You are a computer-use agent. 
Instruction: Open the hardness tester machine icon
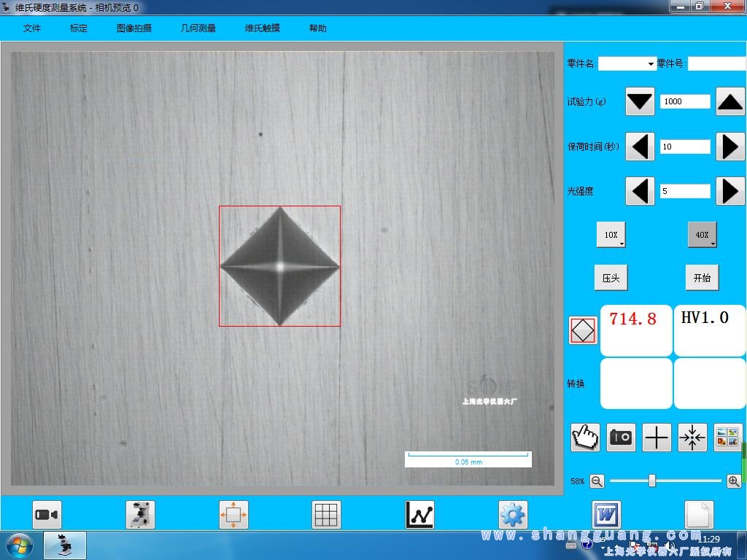140,515
